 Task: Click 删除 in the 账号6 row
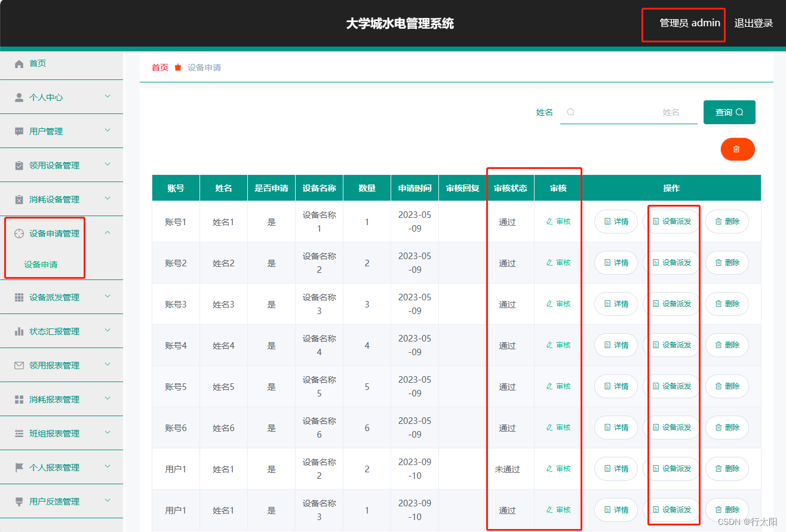pyautogui.click(x=727, y=428)
